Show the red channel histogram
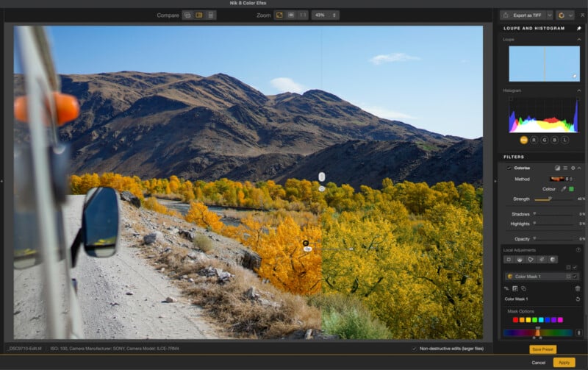This screenshot has height=370, width=588. point(534,139)
